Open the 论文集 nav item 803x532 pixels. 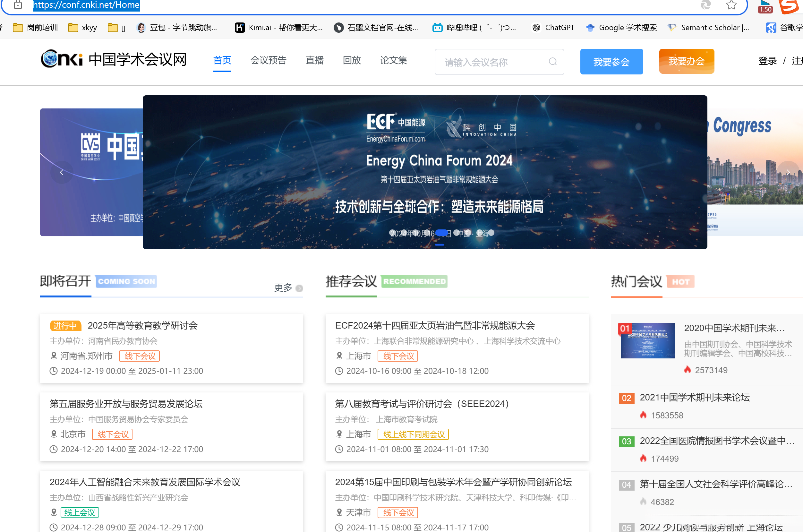tap(393, 60)
